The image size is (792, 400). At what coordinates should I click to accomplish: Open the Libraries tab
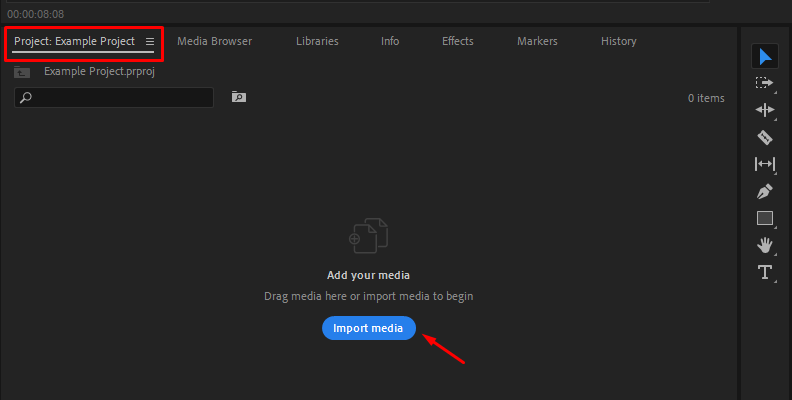coord(317,41)
